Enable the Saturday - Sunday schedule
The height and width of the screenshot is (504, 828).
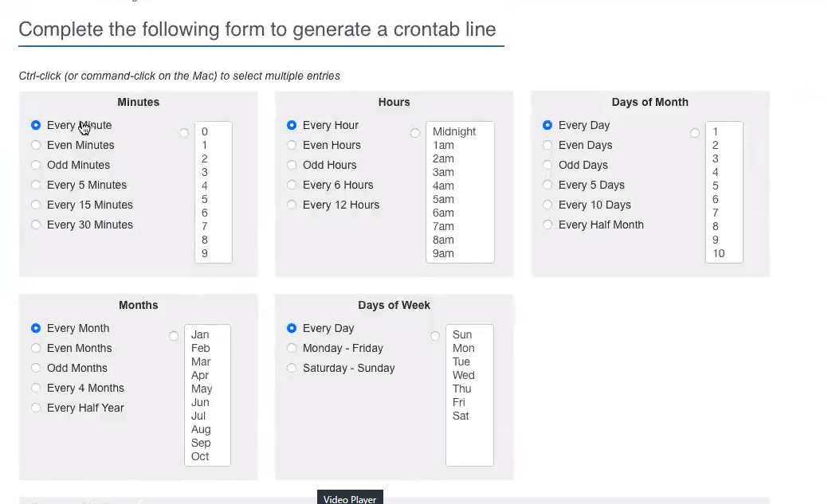coord(292,368)
